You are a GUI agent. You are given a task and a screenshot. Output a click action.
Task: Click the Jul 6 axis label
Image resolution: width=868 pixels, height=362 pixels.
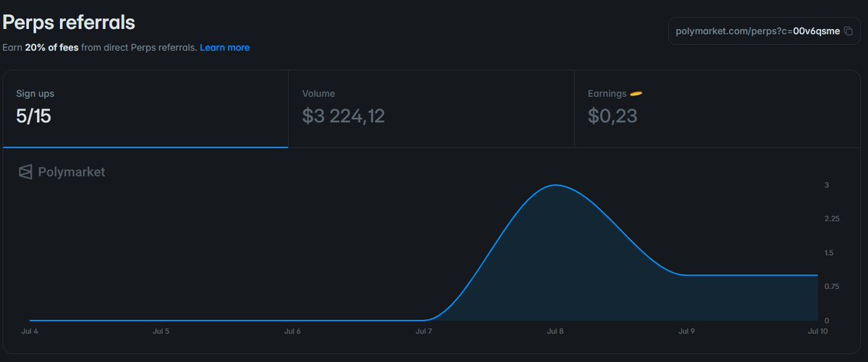(292, 331)
